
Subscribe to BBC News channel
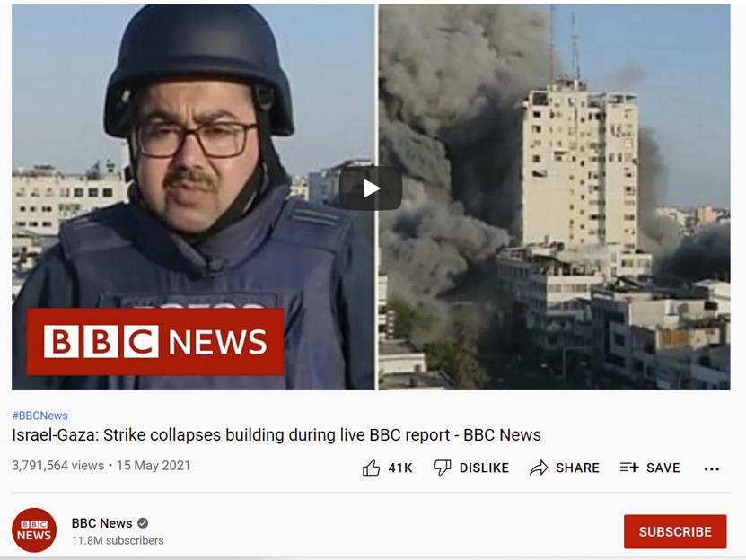(675, 531)
